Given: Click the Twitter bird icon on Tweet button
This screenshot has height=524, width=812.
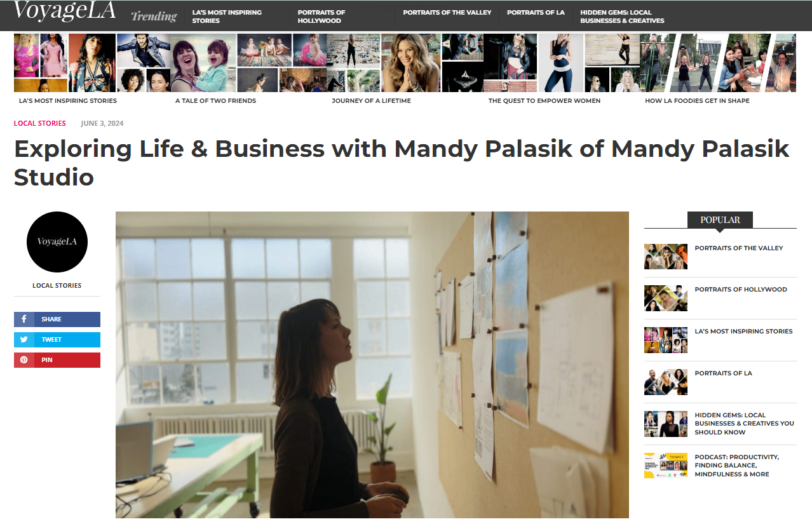Looking at the screenshot, I should point(24,340).
